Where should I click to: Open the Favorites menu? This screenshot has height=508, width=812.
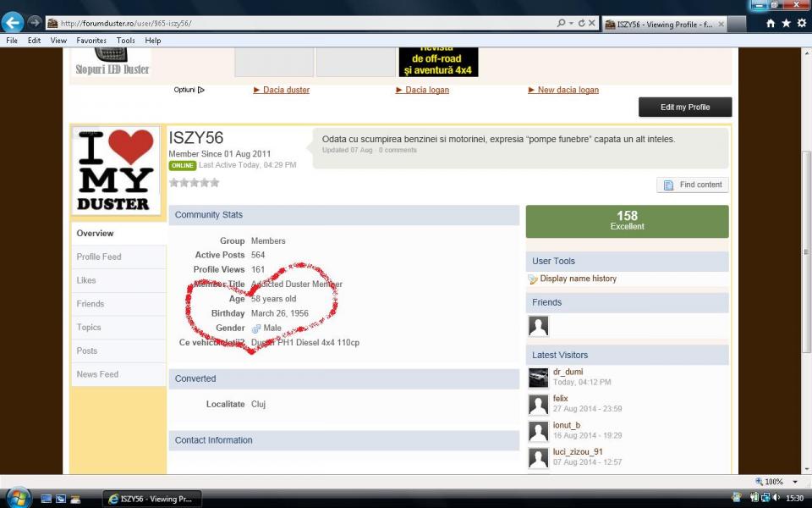[x=91, y=41]
